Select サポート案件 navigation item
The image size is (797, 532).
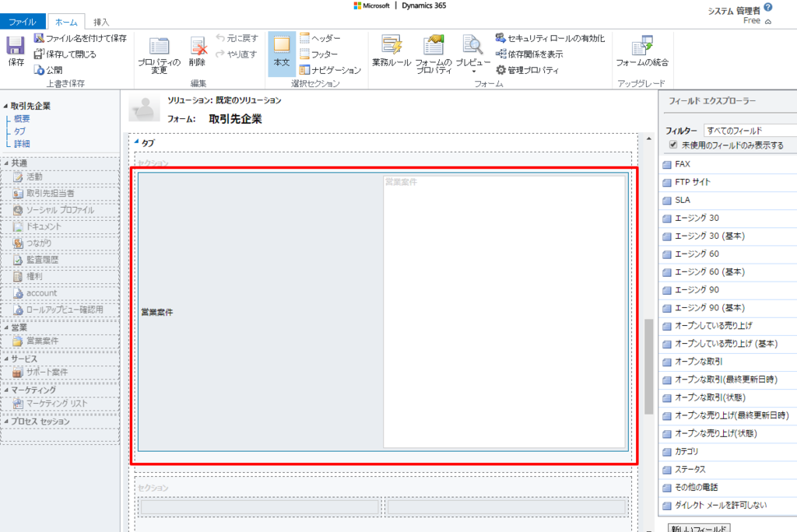coord(60,372)
